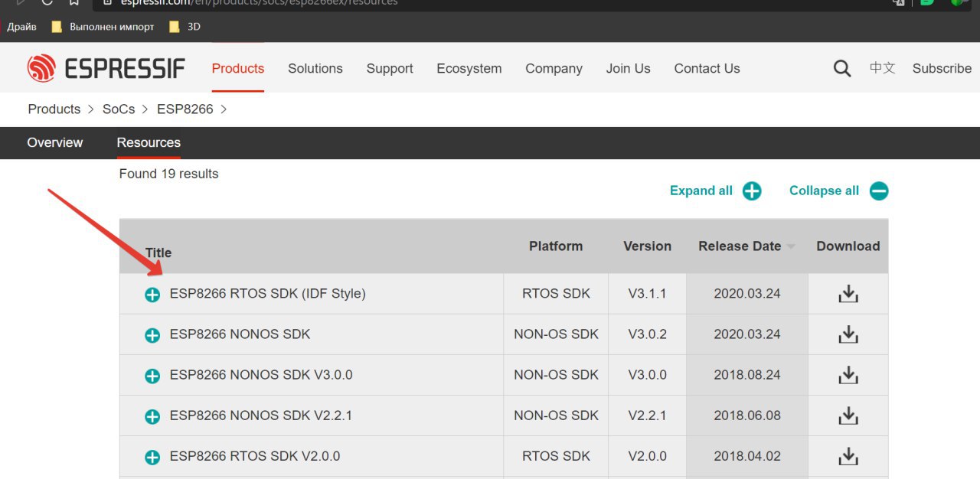Click version cell V3.1.1

(x=648, y=294)
